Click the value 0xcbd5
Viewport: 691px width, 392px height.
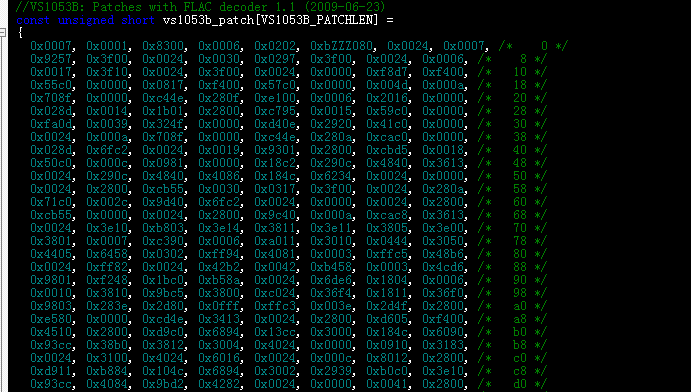click(387, 150)
